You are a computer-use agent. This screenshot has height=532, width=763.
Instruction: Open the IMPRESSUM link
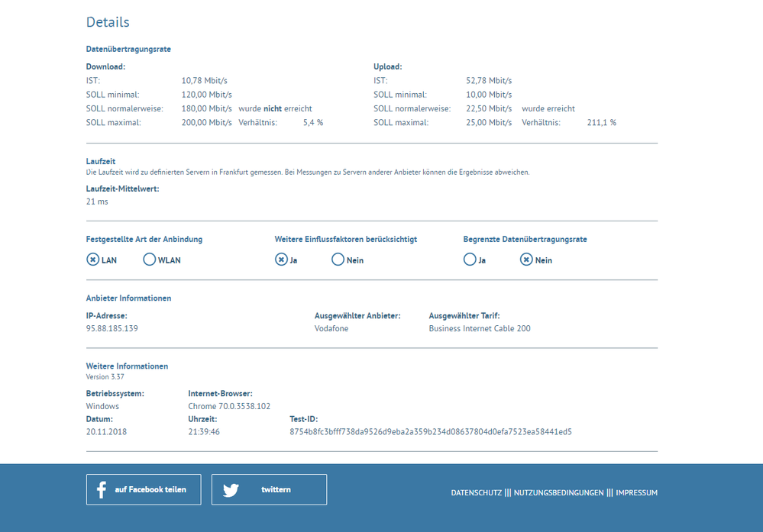point(636,492)
